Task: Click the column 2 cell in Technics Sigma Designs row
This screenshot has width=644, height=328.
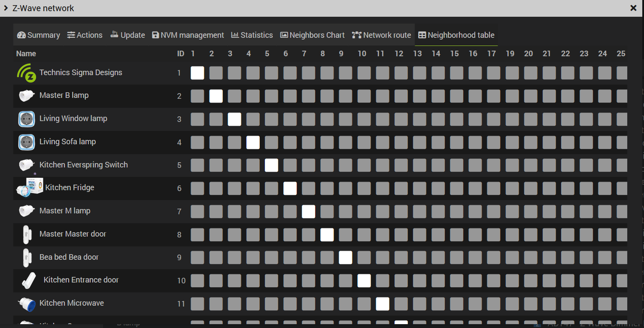Action: point(216,73)
